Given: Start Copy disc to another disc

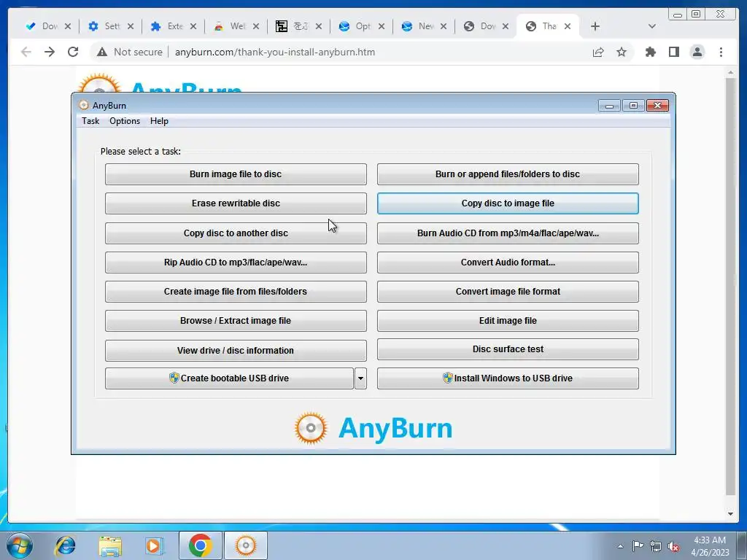Looking at the screenshot, I should pos(236,233).
